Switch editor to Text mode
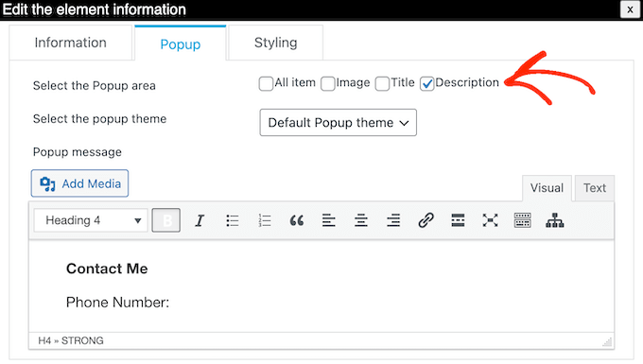 pyautogui.click(x=595, y=188)
